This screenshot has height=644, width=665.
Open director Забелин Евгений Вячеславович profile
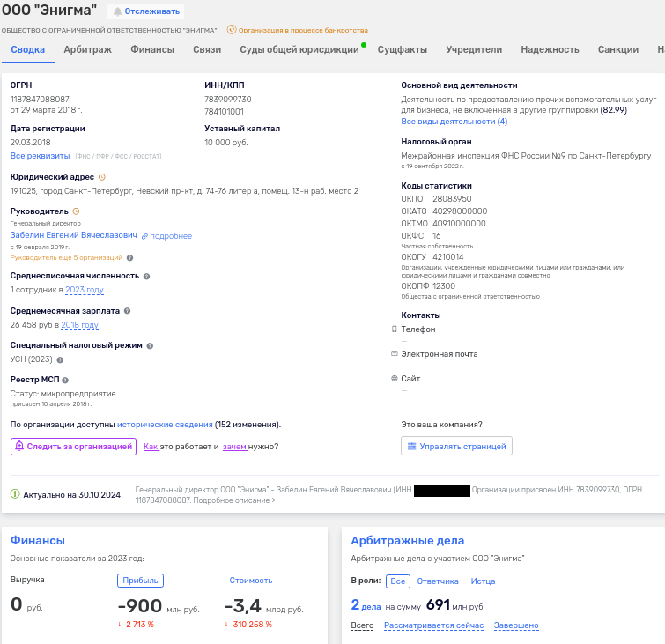tap(74, 236)
